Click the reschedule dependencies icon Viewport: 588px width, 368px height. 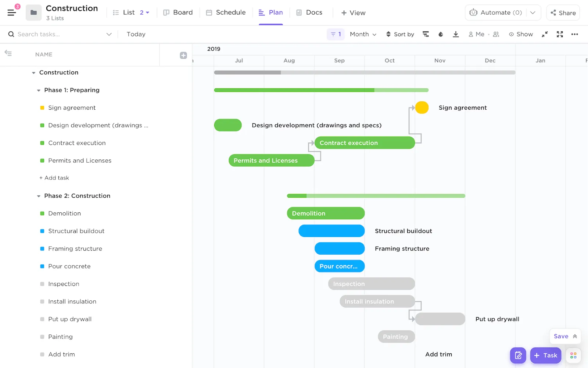426,34
